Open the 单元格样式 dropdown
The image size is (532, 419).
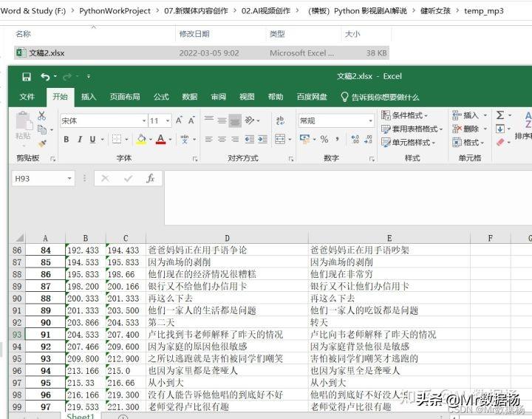click(x=408, y=143)
